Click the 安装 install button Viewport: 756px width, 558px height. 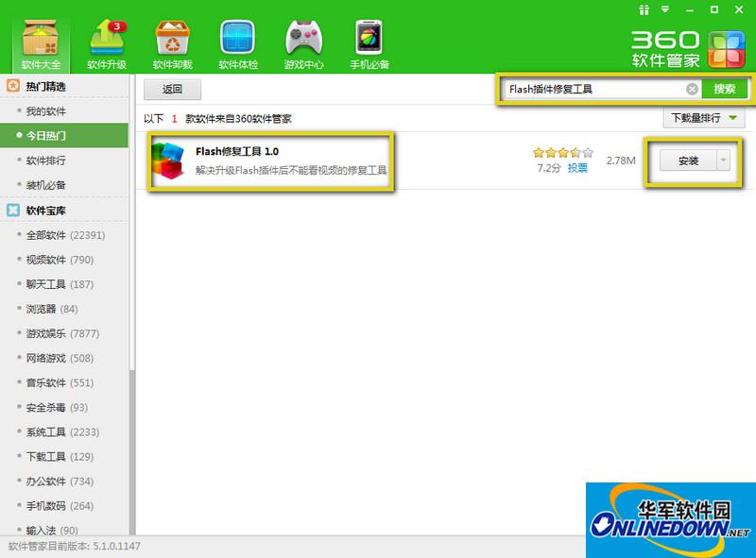coord(688,161)
